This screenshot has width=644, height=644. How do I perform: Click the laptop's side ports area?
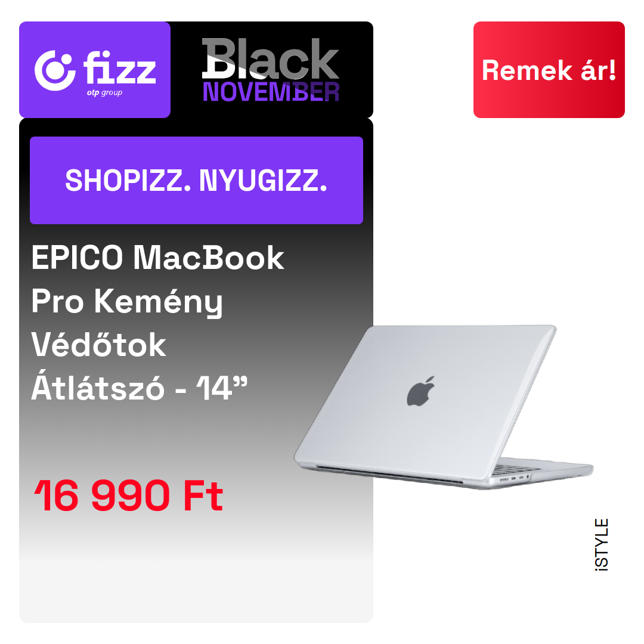[x=514, y=478]
